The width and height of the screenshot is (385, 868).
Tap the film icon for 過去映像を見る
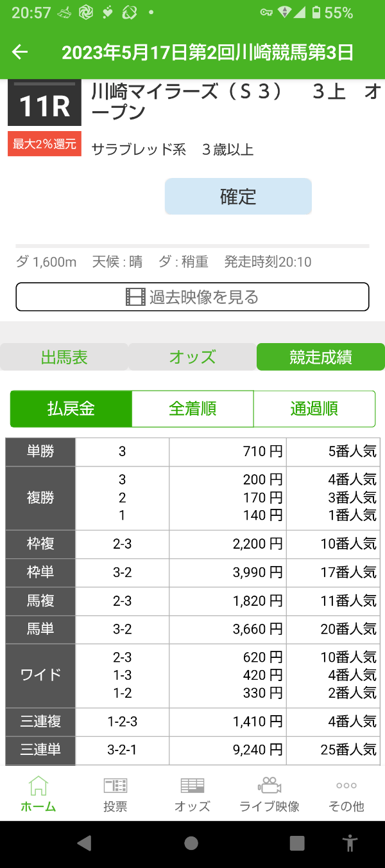coord(135,297)
